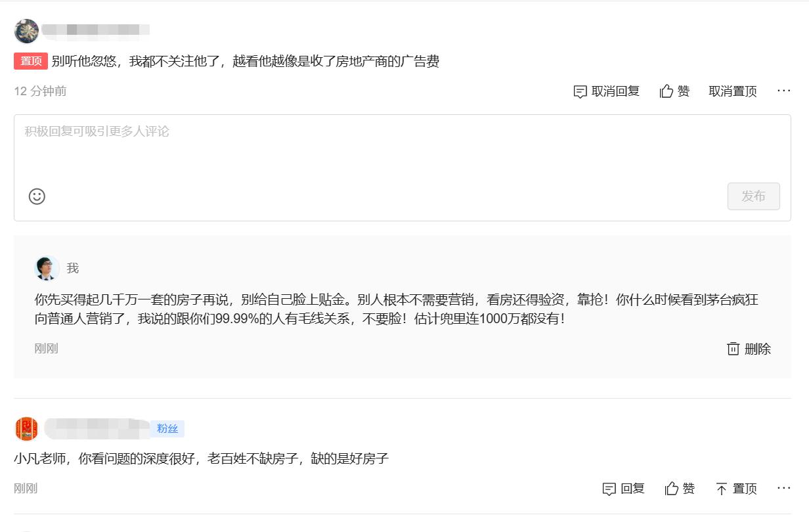
Task: Click 取消回复 on the pinned comment
Action: tap(606, 91)
